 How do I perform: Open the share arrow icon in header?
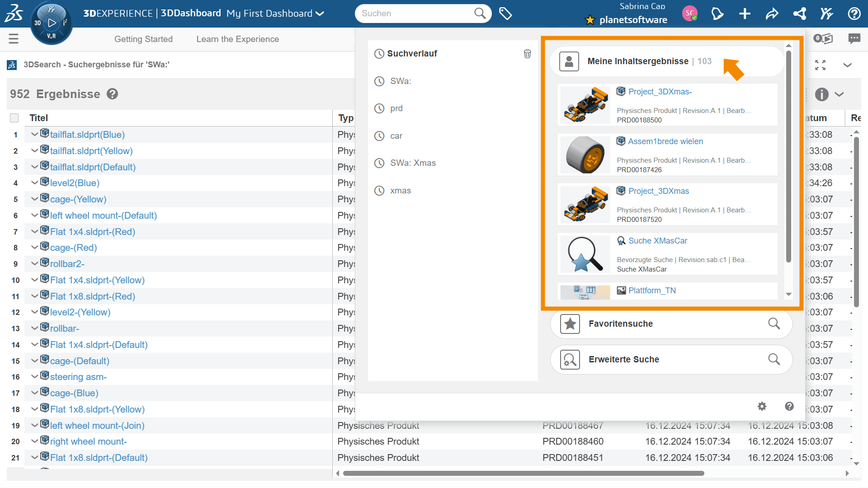click(772, 14)
